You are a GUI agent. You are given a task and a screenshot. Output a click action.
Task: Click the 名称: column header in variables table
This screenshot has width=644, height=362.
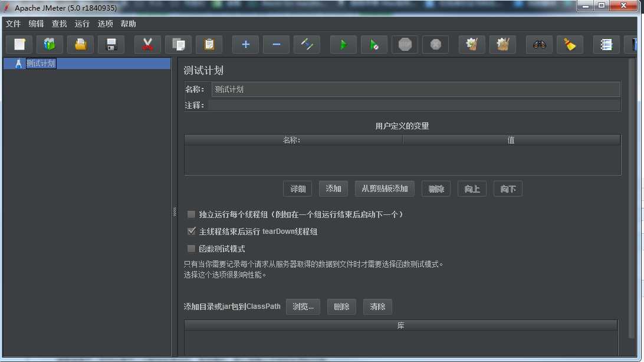(293, 141)
